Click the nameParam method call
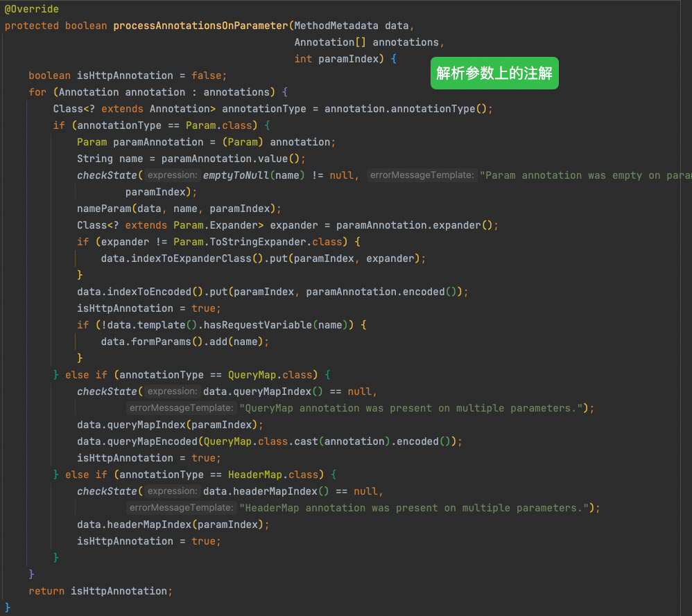692x616 pixels. point(104,209)
